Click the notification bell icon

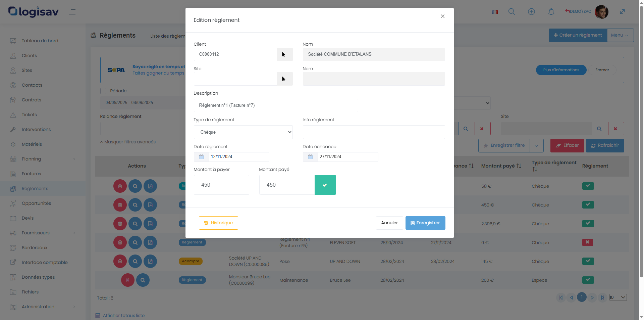coord(551,12)
